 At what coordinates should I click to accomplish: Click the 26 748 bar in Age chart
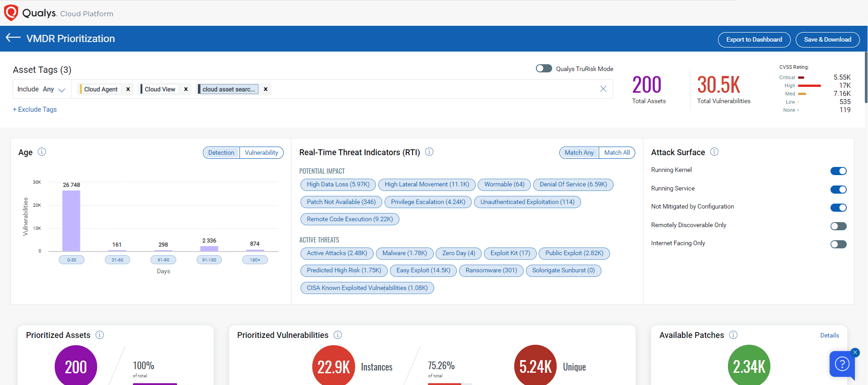(71, 221)
